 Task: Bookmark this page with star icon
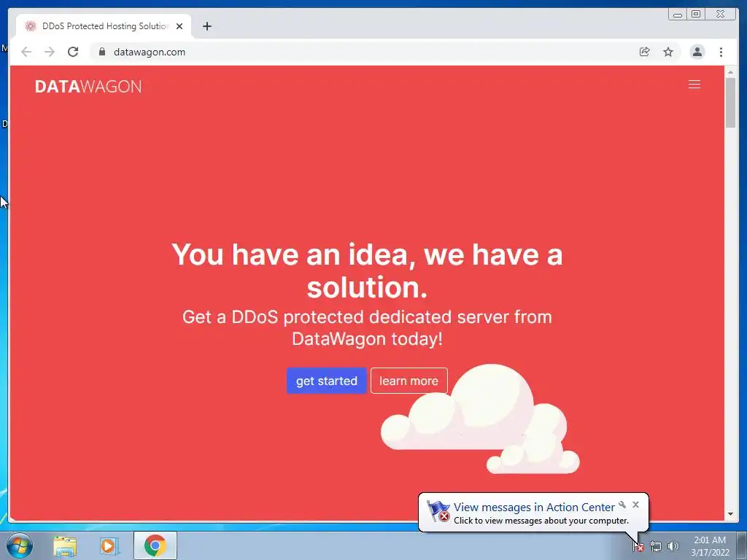coord(668,52)
